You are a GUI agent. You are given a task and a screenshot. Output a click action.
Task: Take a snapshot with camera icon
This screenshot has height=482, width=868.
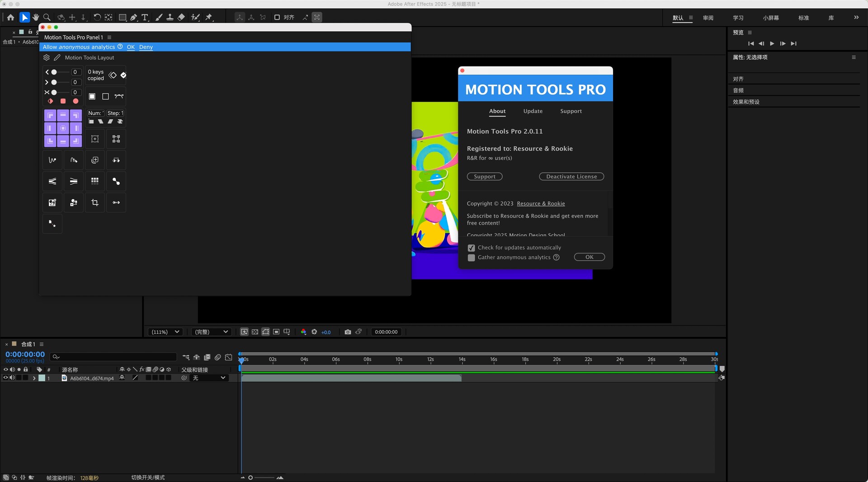point(348,332)
